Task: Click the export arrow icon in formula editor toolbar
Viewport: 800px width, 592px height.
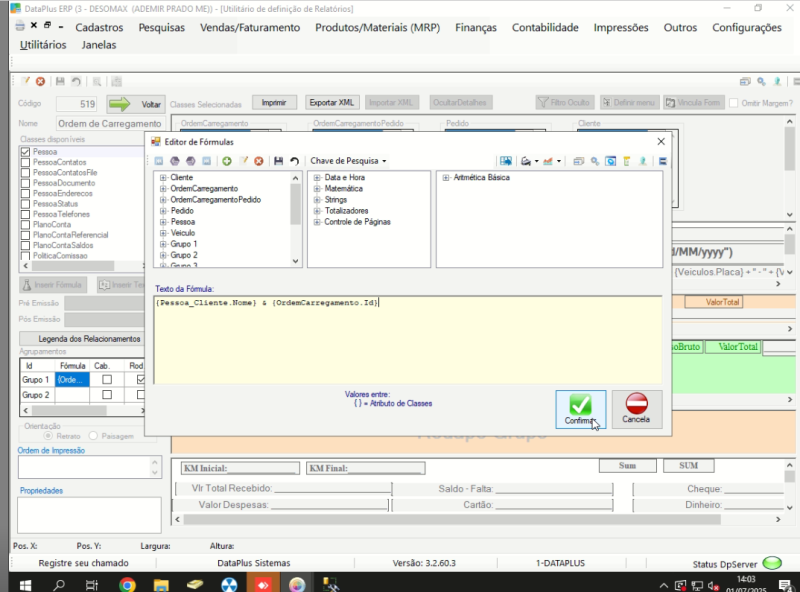Action: tap(506, 161)
